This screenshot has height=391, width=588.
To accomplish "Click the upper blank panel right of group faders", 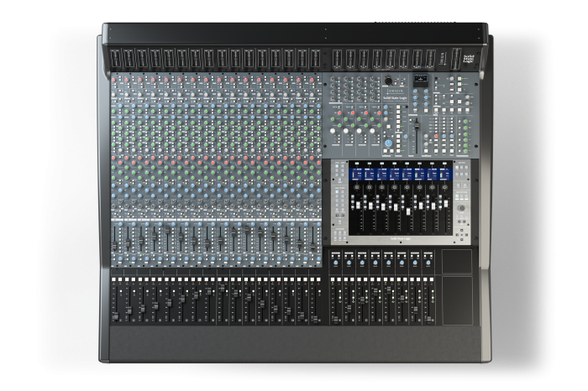I will coord(457,261).
